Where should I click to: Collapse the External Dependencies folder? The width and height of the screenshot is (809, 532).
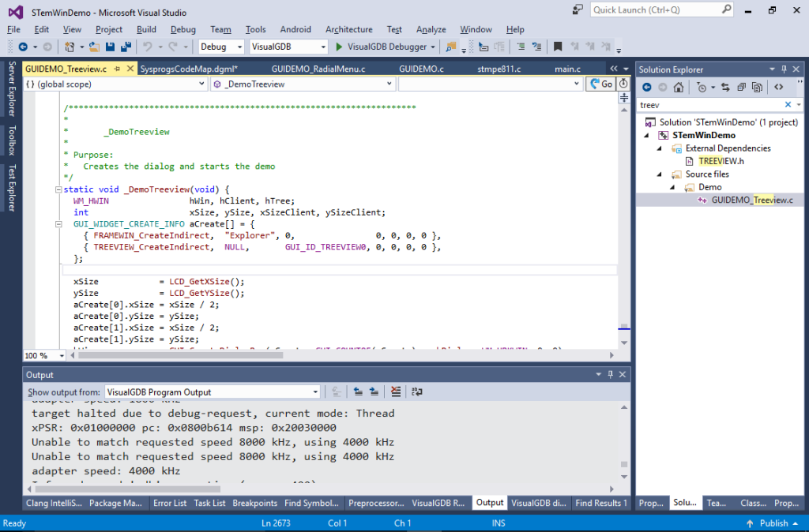click(658, 148)
